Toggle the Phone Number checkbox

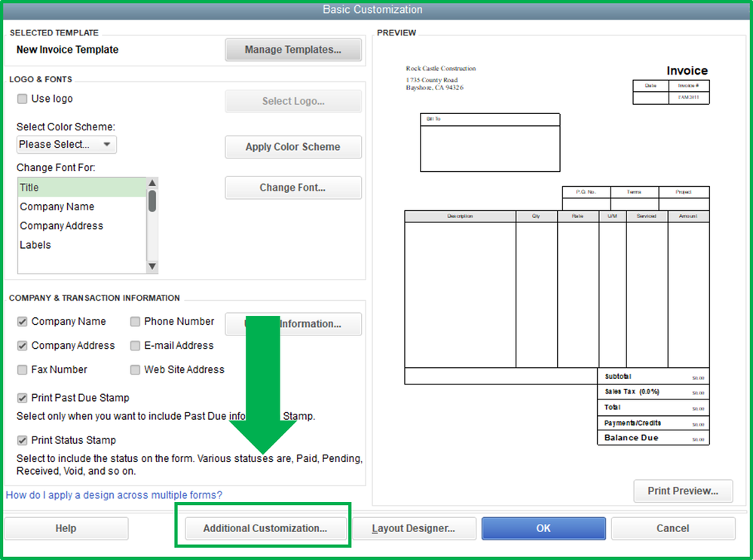[136, 322]
